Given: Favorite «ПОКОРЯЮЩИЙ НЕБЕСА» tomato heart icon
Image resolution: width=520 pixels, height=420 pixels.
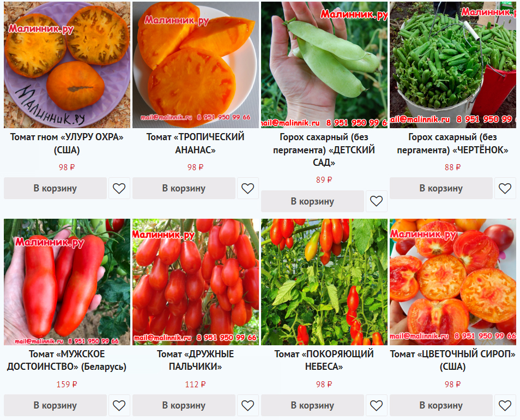Looking at the screenshot, I should (x=377, y=405).
